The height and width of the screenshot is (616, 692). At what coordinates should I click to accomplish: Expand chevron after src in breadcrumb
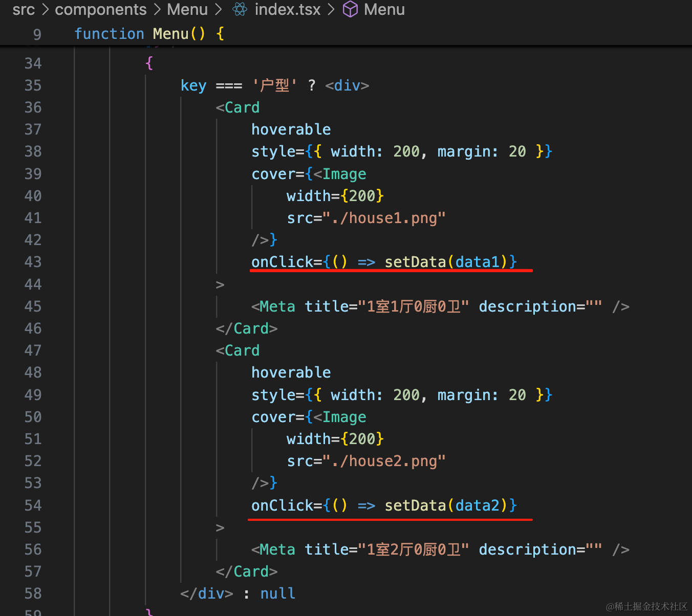(x=45, y=9)
